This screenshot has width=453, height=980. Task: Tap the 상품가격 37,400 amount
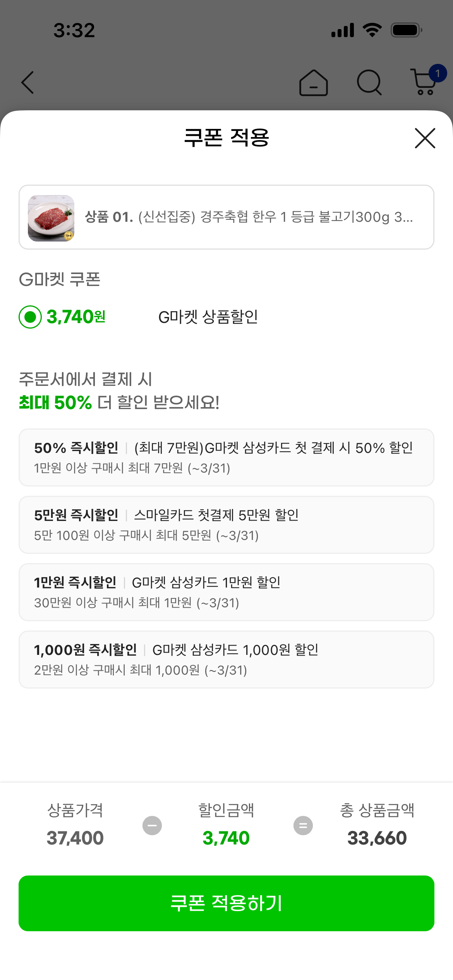[75, 838]
